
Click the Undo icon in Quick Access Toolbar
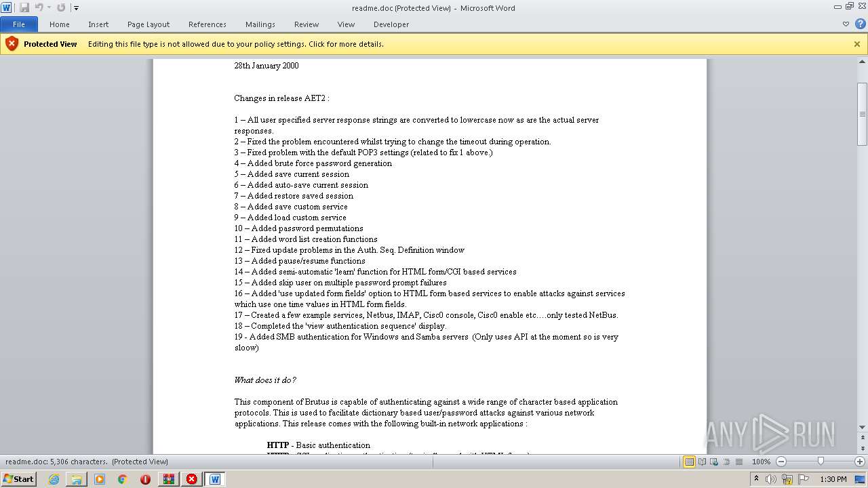39,7
